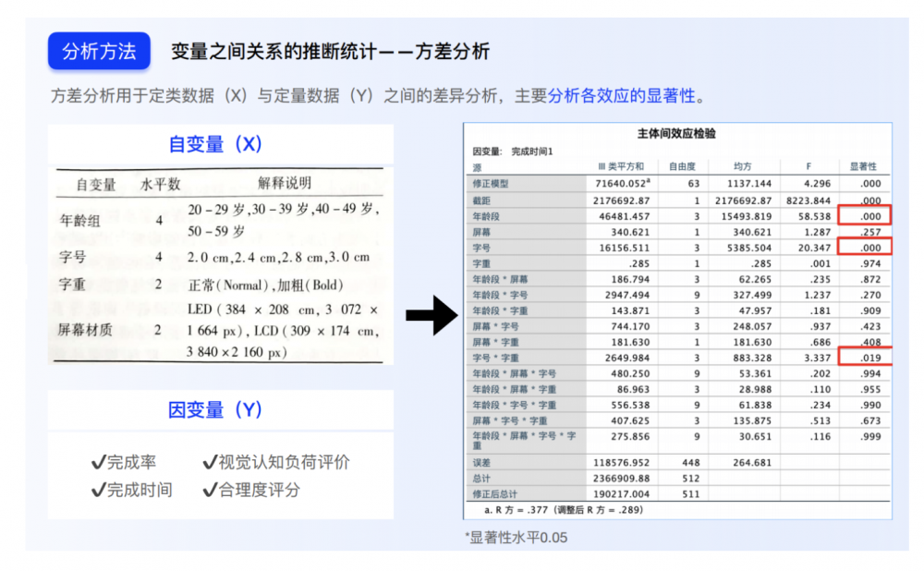Viewport: 924px width, 571px height.
Task: Click the checkmark beside 完成率
Action: (99, 462)
